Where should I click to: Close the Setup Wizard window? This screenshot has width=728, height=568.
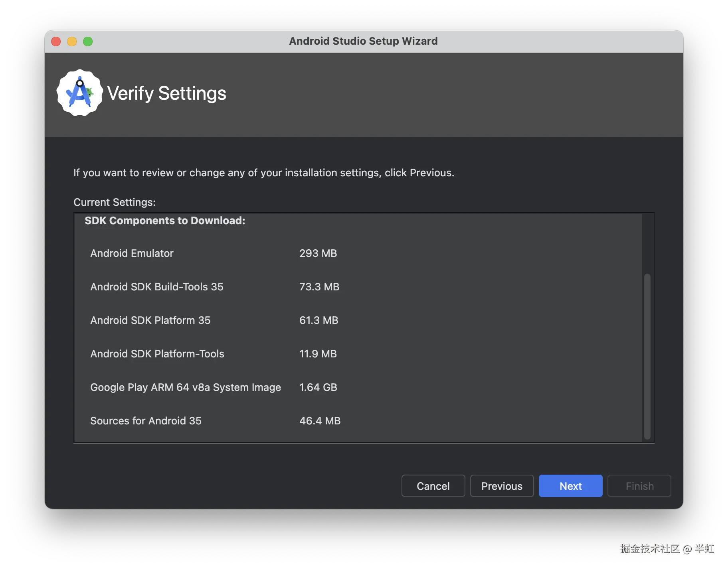pyautogui.click(x=56, y=41)
